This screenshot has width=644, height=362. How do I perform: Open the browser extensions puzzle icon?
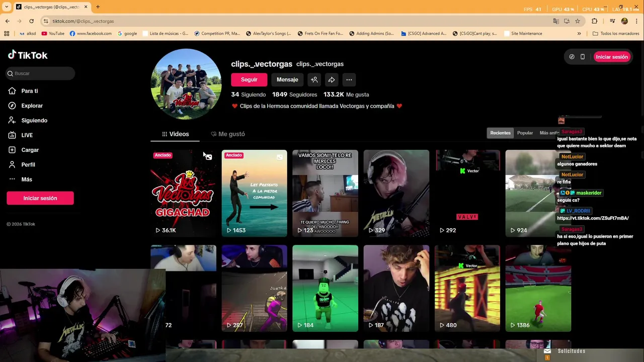click(595, 21)
